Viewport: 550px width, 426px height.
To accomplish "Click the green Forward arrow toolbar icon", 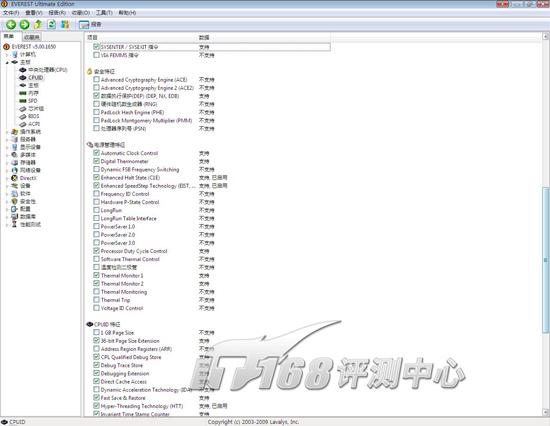I will click(24, 24).
